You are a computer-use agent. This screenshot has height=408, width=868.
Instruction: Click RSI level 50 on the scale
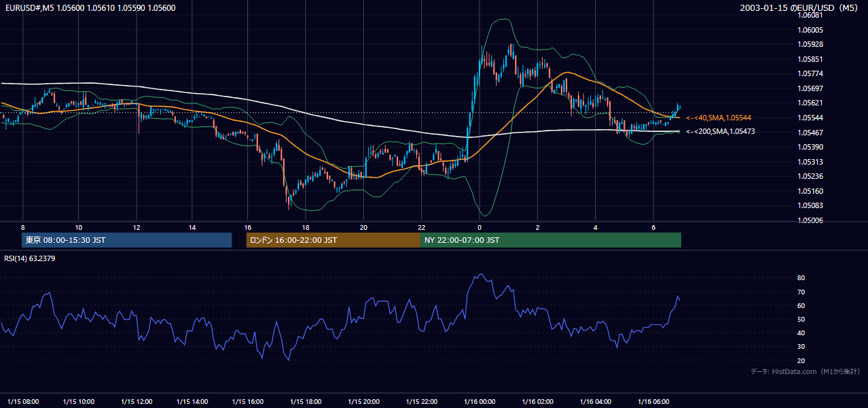pyautogui.click(x=801, y=319)
